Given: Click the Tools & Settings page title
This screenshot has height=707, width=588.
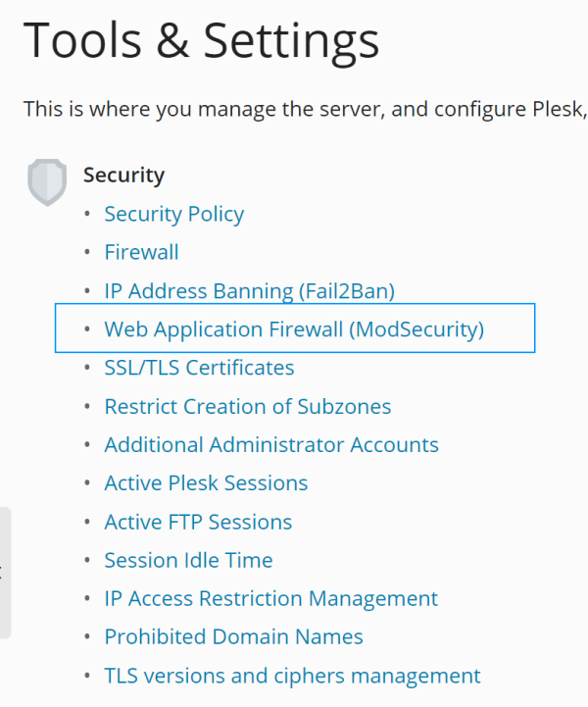Looking at the screenshot, I should pos(201,41).
